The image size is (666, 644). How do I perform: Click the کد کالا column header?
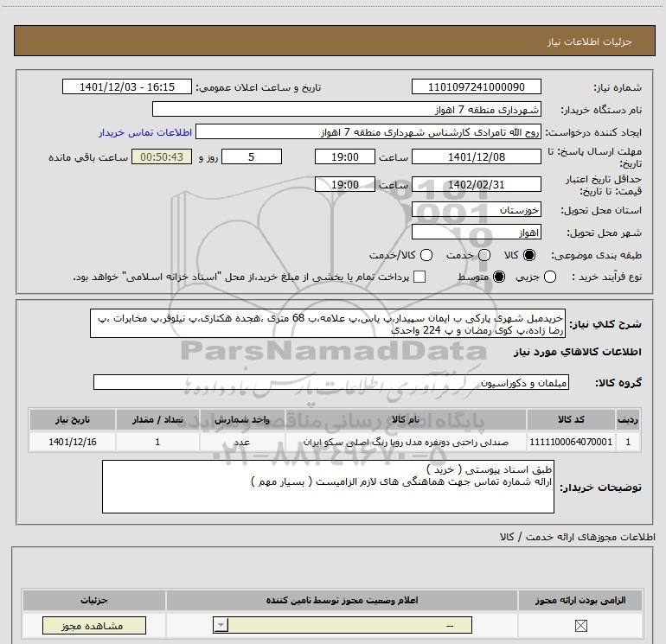[x=571, y=419]
